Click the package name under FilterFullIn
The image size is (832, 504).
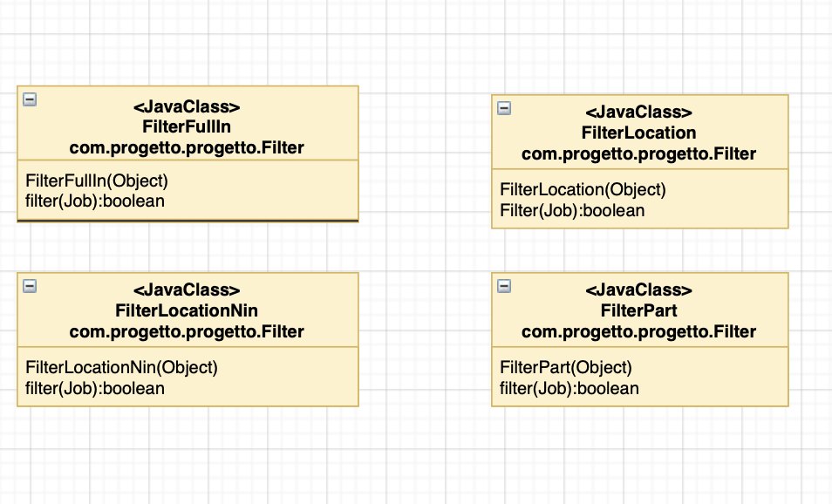(x=187, y=147)
